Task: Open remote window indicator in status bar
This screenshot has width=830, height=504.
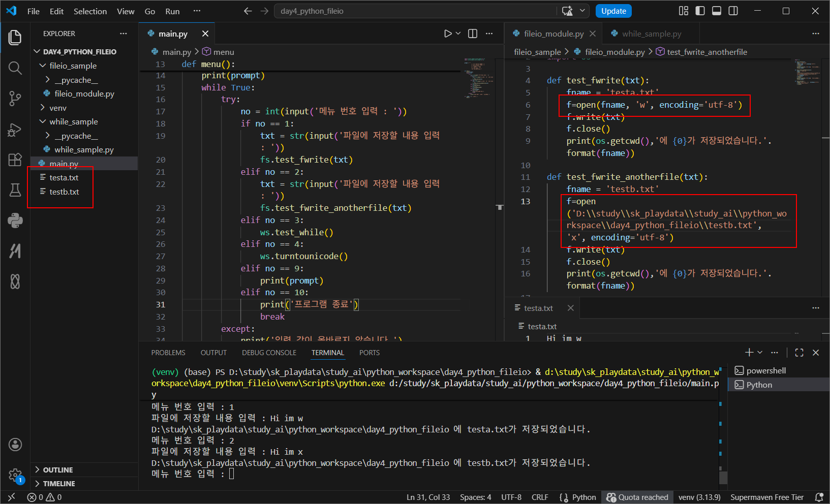Action: point(12,497)
